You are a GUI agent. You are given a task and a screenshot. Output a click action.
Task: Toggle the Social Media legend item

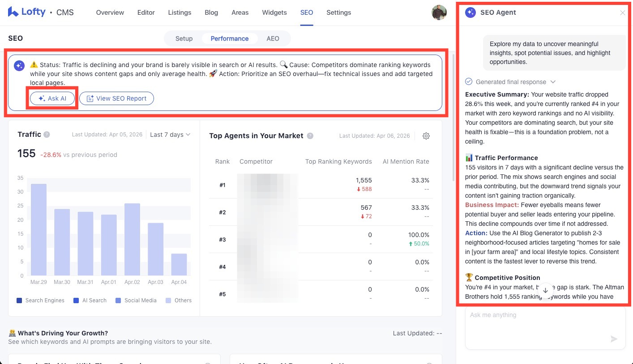click(136, 300)
